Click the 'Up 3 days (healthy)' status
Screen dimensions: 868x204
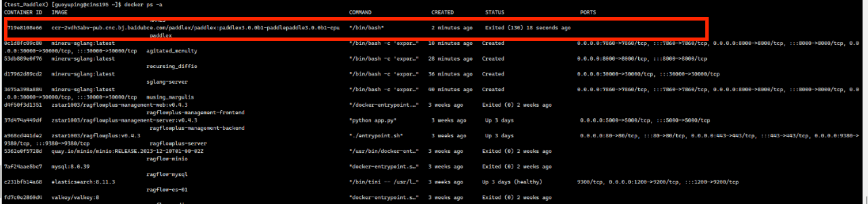click(x=512, y=182)
